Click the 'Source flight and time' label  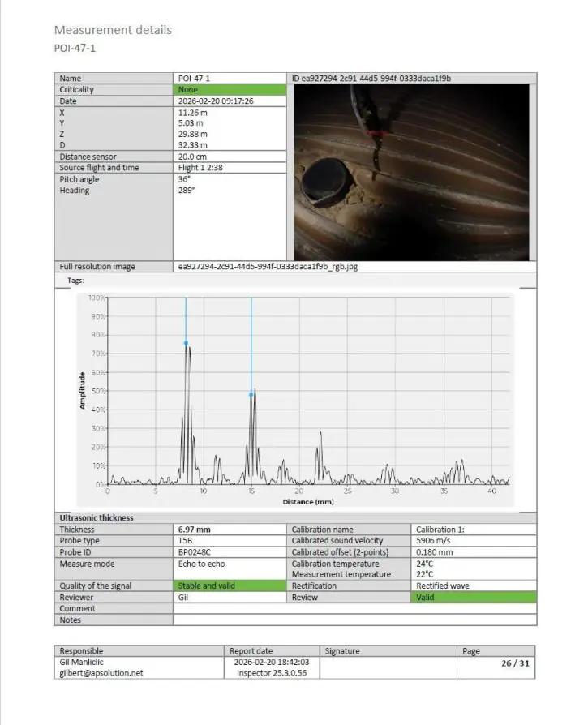(99, 167)
